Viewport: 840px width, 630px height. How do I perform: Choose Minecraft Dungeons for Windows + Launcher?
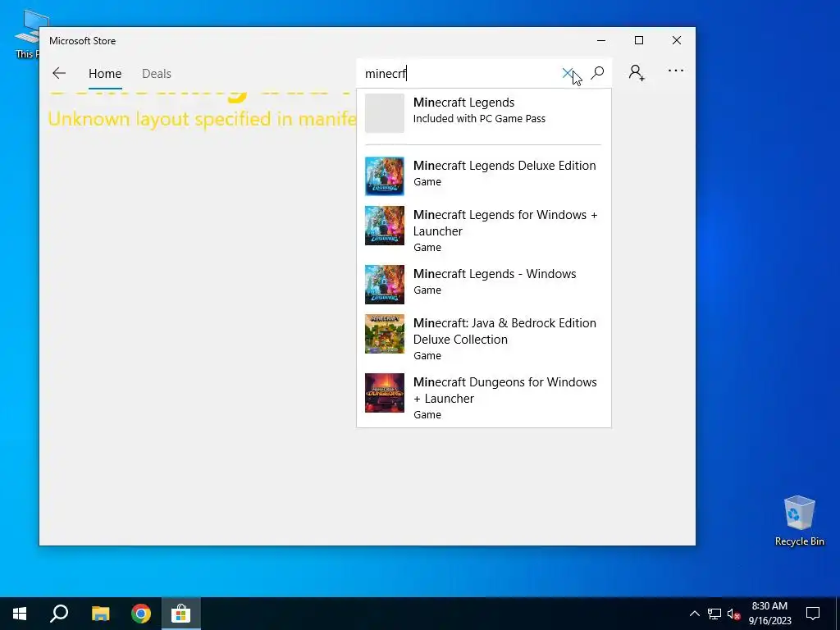[x=484, y=398]
